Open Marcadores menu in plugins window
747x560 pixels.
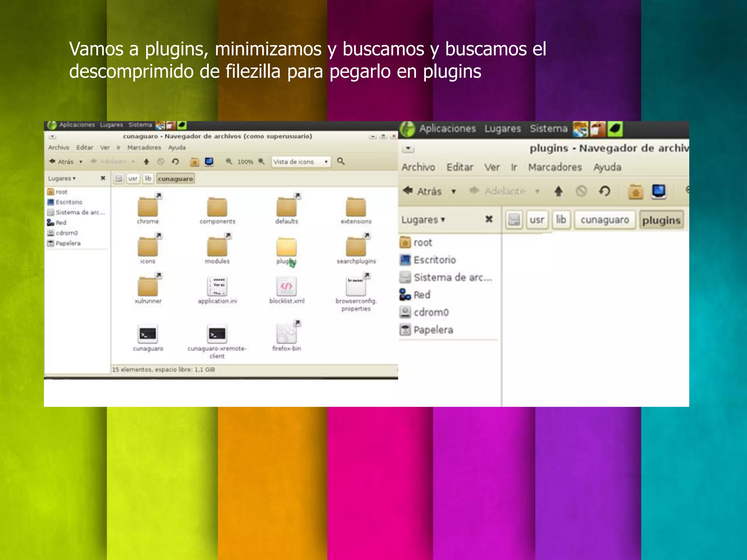pos(555,167)
